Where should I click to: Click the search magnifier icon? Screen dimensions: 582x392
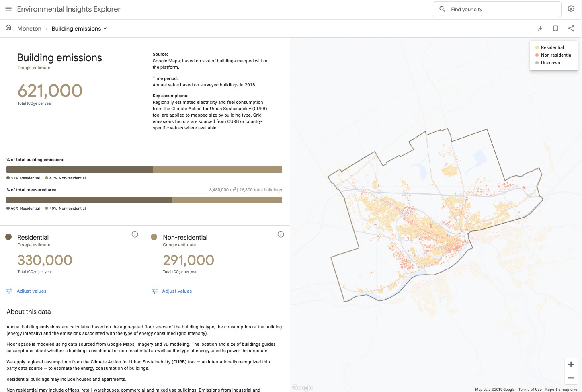(442, 9)
